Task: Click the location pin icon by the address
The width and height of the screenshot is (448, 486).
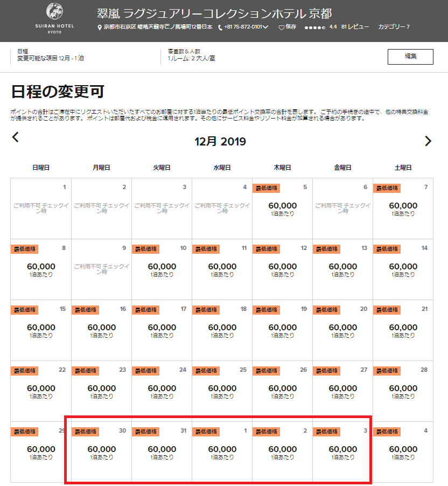Action: pyautogui.click(x=100, y=27)
